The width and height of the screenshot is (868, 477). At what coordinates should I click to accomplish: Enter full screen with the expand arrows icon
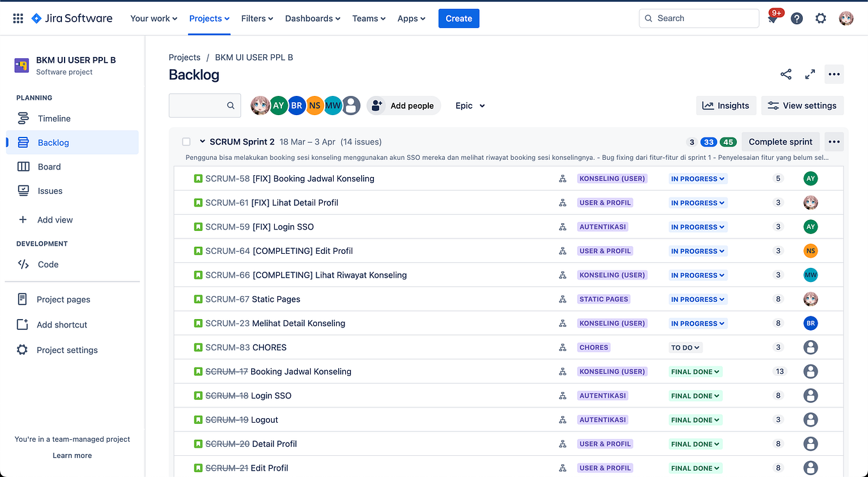(x=810, y=74)
